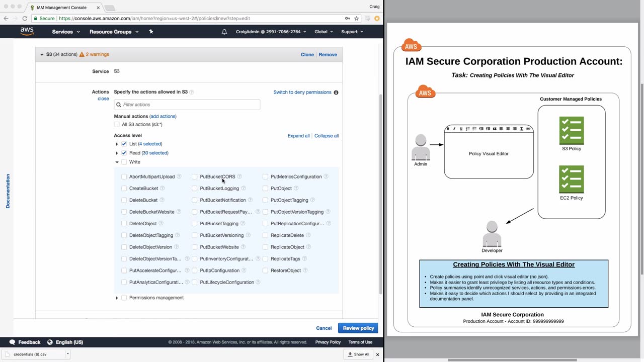Enable the PutObject action checkbox
Image resolution: width=644 pixels, height=362 pixels.
pos(266,189)
